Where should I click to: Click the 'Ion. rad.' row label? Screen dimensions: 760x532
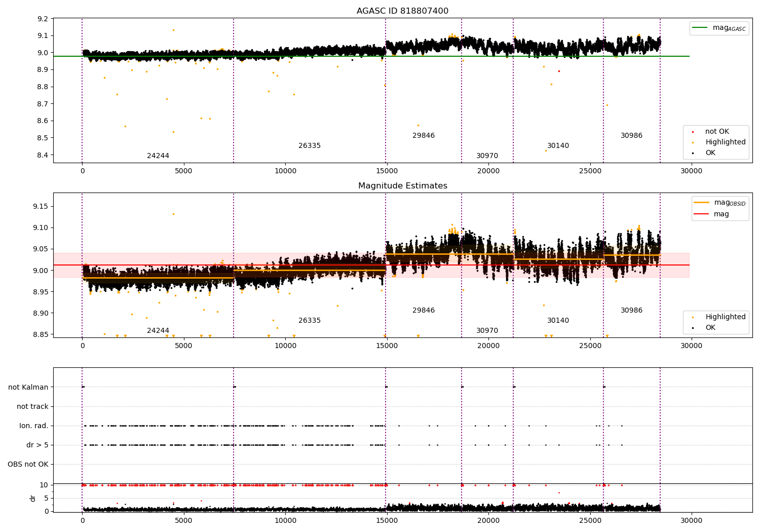(34, 426)
